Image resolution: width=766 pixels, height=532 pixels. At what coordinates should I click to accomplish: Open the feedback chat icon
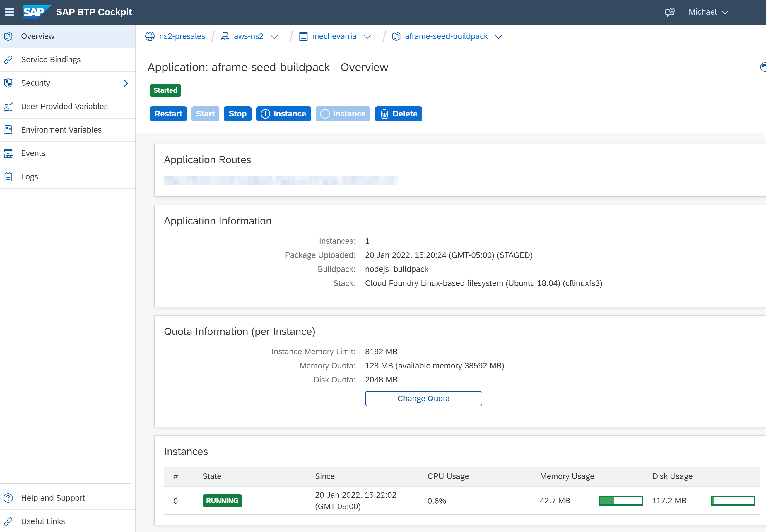pyautogui.click(x=670, y=12)
